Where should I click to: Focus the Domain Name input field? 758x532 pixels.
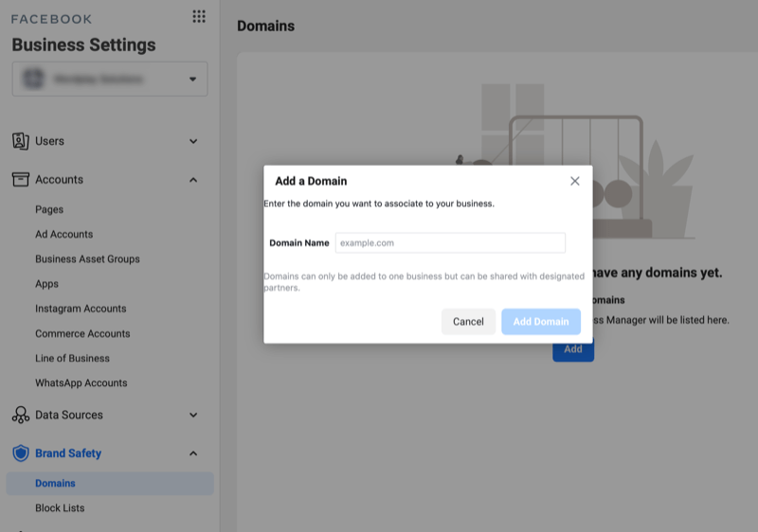point(450,243)
